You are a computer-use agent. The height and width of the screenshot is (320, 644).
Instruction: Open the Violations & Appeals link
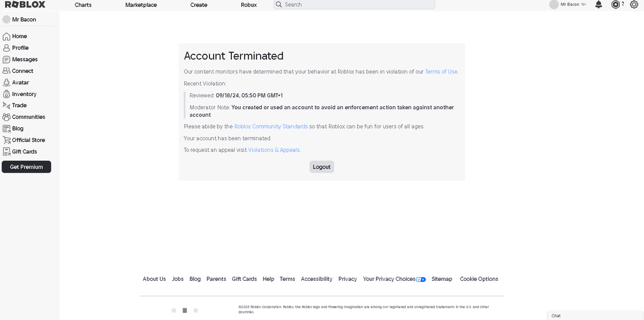[274, 150]
